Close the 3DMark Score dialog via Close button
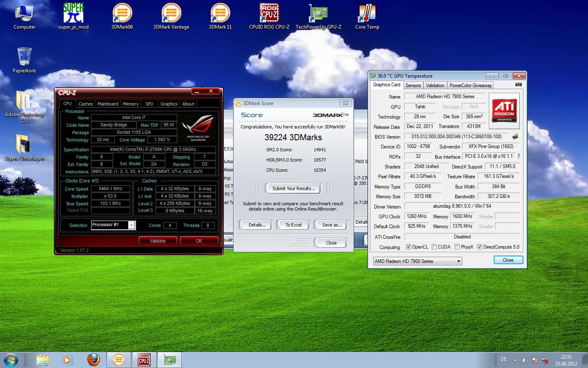This screenshot has height=368, width=588. coord(331,243)
